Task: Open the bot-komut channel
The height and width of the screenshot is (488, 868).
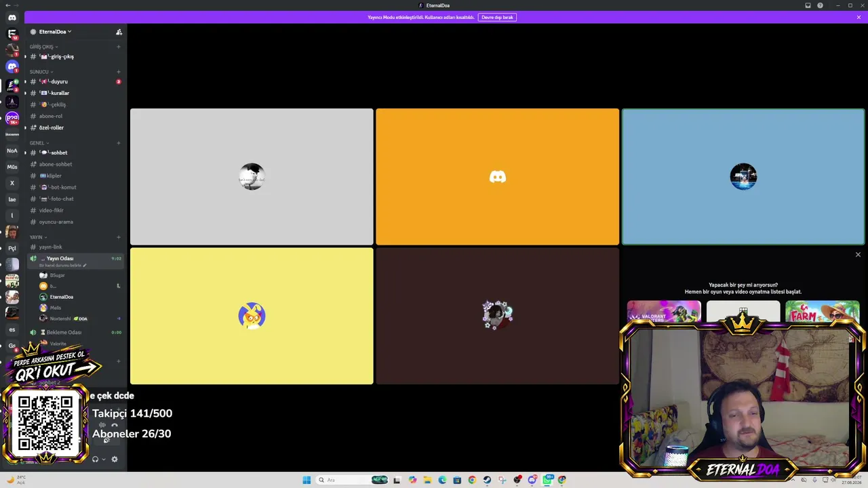Action: (x=75, y=187)
